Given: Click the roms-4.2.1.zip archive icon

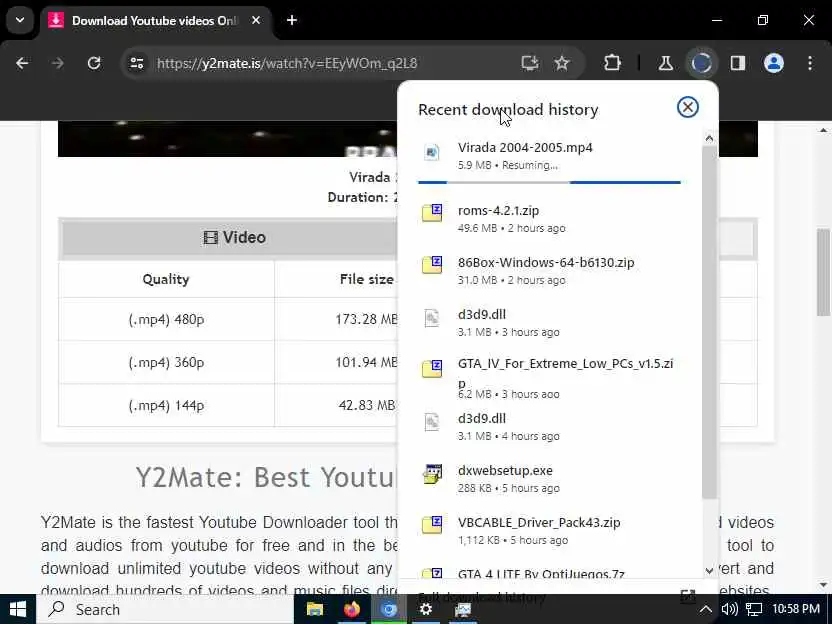Looking at the screenshot, I should 432,213.
